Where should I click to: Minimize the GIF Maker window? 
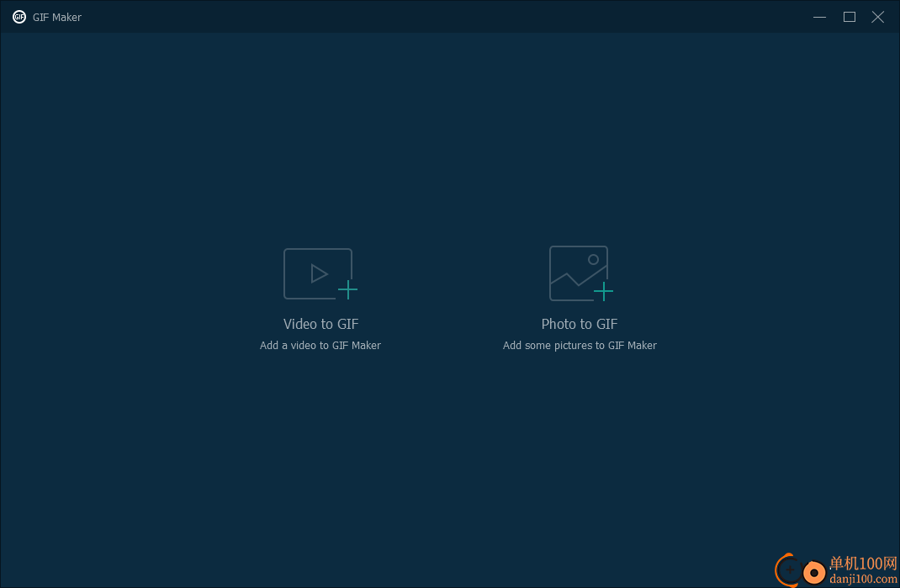pos(819,17)
